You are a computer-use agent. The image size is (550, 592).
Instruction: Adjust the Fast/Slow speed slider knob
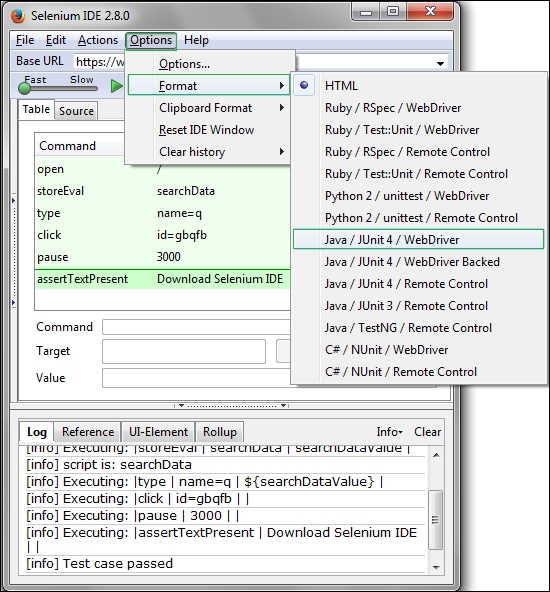(x=25, y=88)
